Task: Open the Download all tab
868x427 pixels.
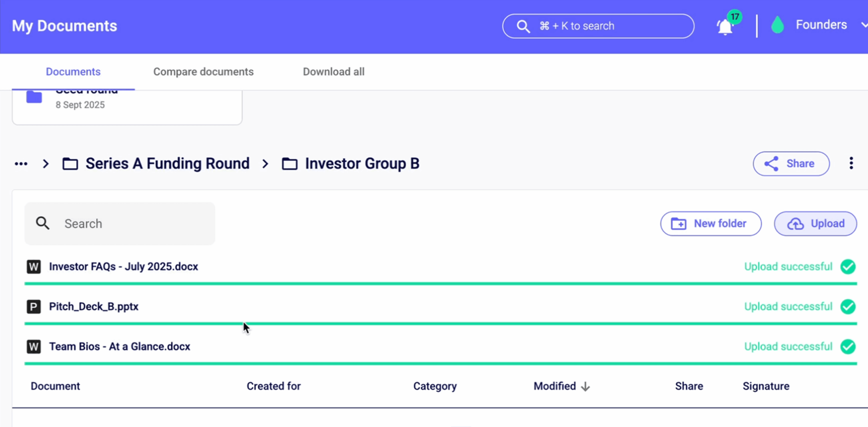Action: pos(333,72)
